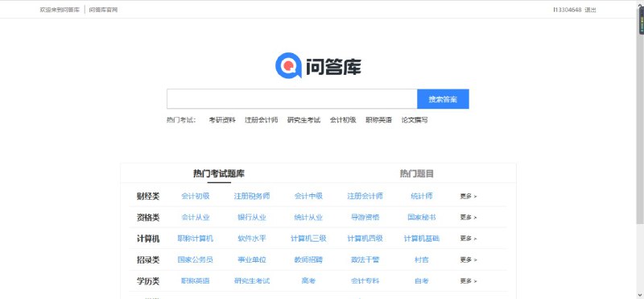Open 职称英语 in 学历类 row
Screen dimensions: 644x299
pyautogui.click(x=196, y=281)
